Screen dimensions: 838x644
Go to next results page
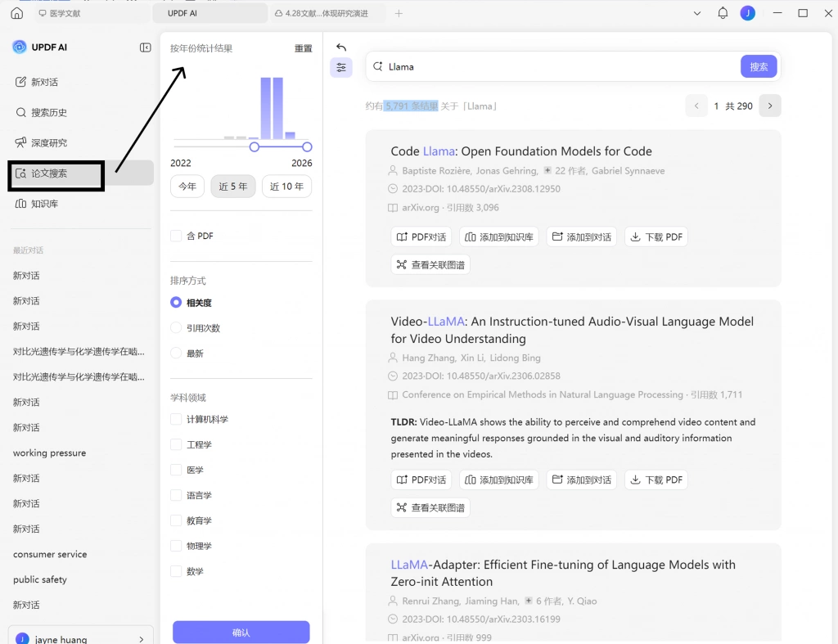[x=769, y=106]
